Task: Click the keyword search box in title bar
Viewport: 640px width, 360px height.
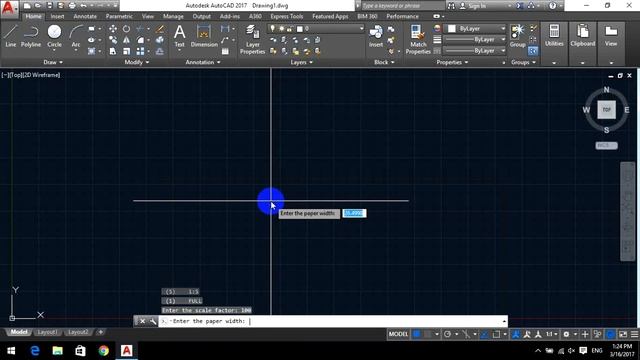Action: (x=402, y=6)
